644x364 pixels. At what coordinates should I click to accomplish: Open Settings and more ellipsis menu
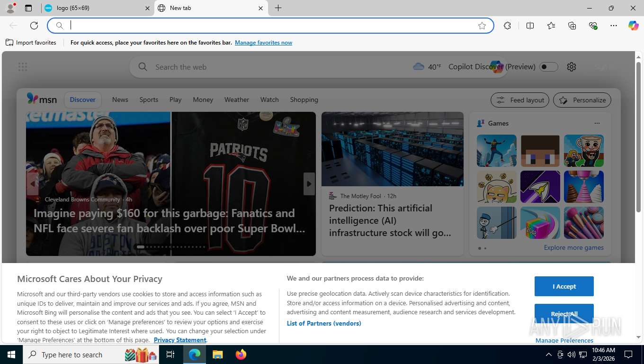tap(614, 26)
